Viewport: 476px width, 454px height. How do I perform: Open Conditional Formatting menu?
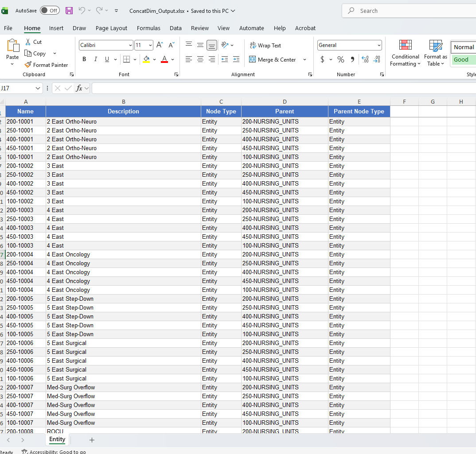tap(405, 53)
